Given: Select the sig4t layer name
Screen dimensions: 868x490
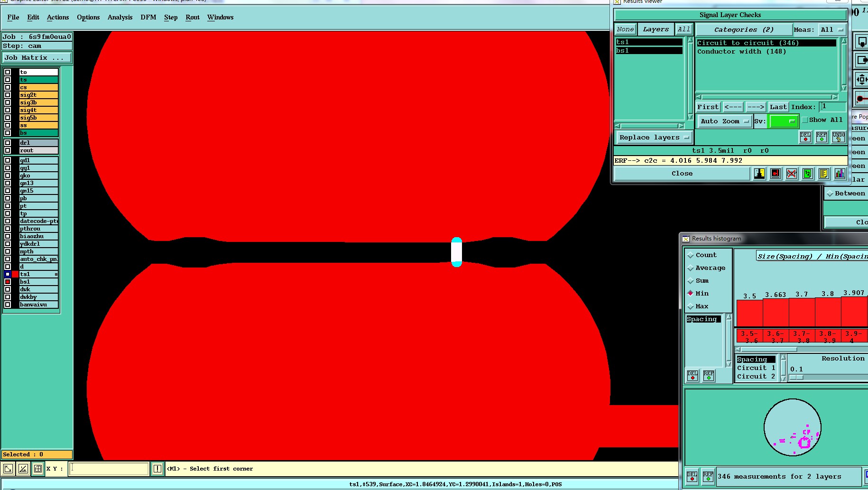Looking at the screenshot, I should [38, 110].
